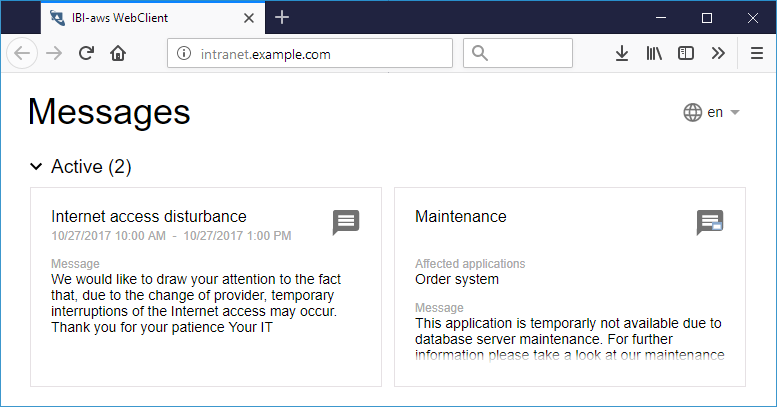Open the Firefox hamburger menu
Screen dimensions: 777x407
[x=756, y=54]
